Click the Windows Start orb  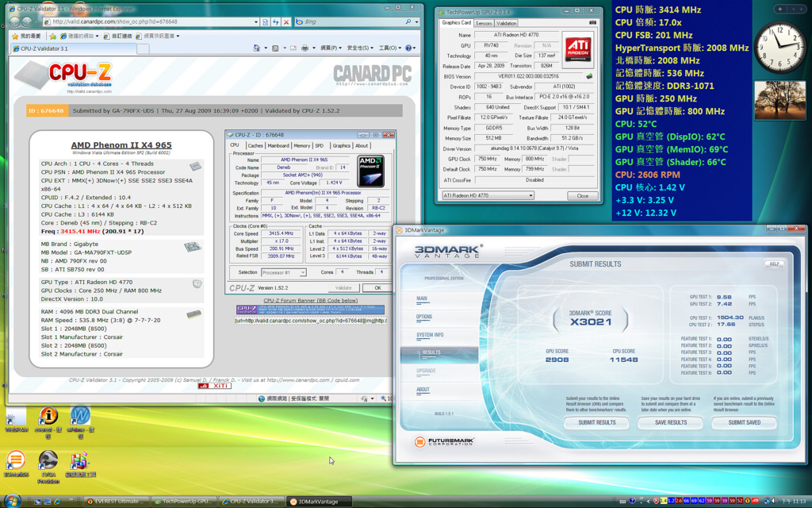pos(11,501)
